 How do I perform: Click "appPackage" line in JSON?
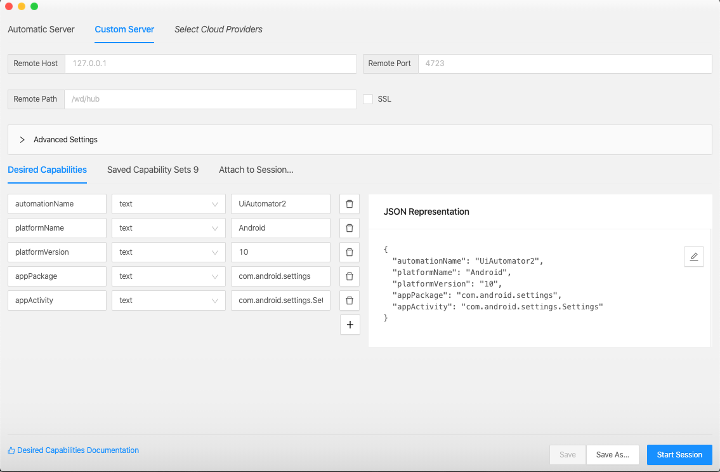[477, 295]
